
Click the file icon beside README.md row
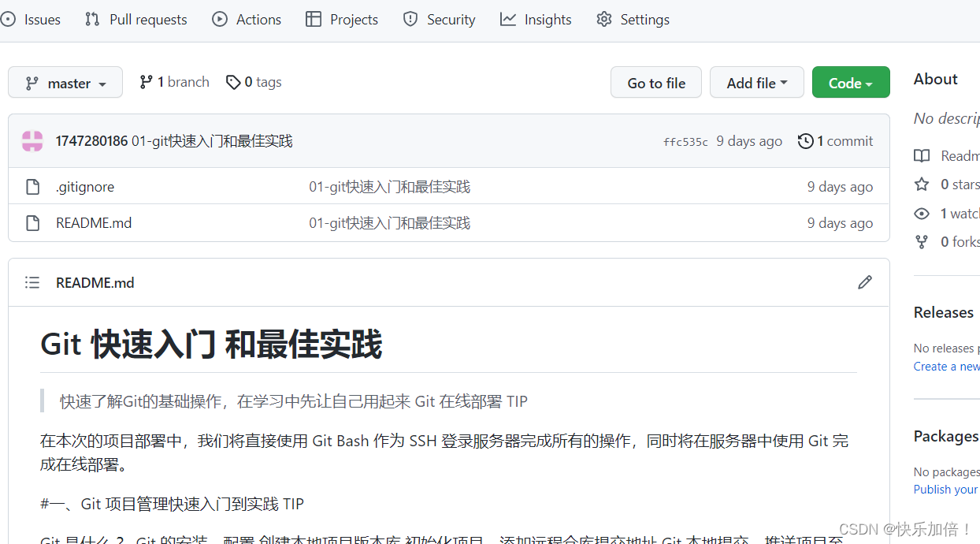(x=32, y=223)
